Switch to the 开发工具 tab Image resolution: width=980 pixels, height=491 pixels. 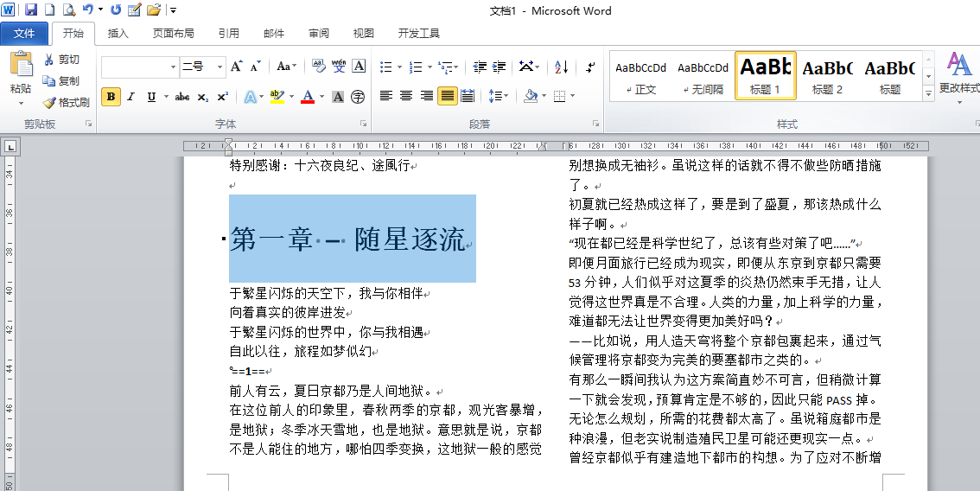click(x=418, y=33)
